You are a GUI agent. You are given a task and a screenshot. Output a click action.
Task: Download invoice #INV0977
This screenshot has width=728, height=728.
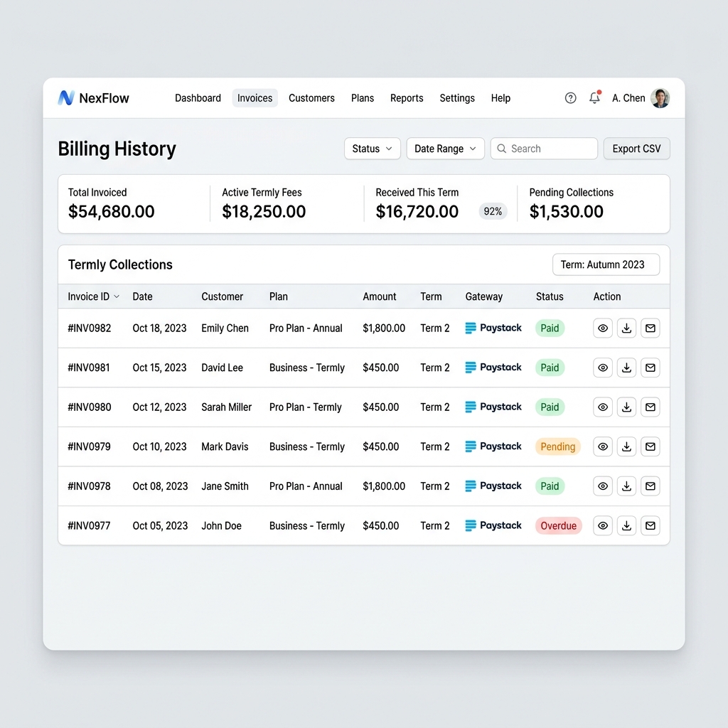click(626, 525)
